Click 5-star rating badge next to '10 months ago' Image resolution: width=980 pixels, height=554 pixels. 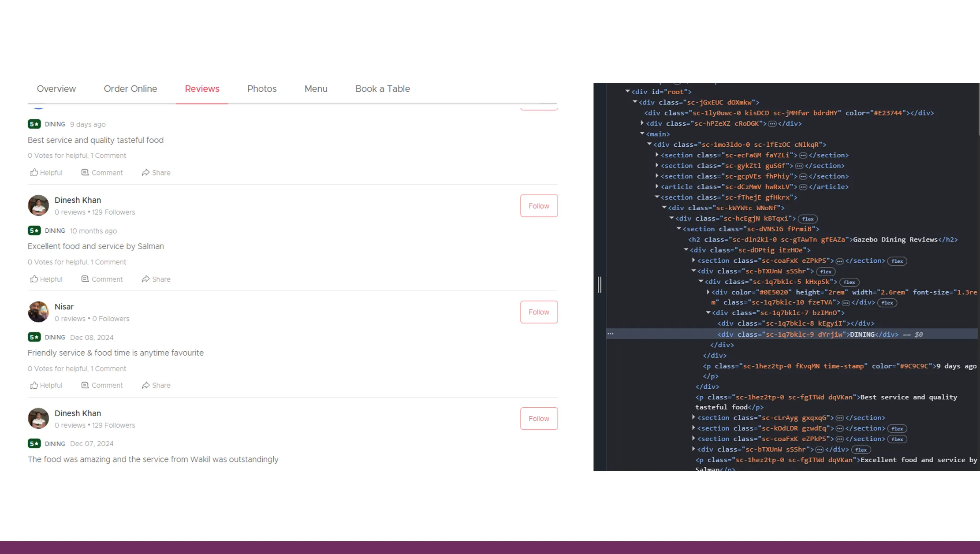(34, 231)
